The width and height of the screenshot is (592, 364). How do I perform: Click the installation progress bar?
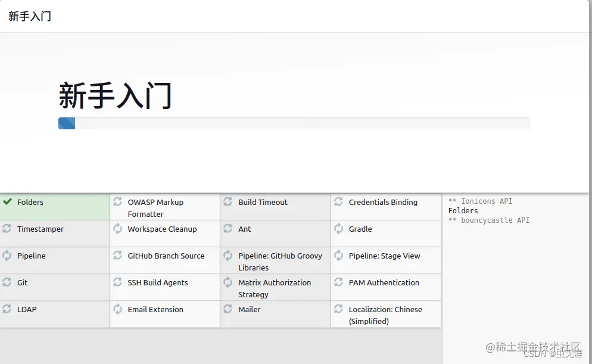tap(294, 123)
